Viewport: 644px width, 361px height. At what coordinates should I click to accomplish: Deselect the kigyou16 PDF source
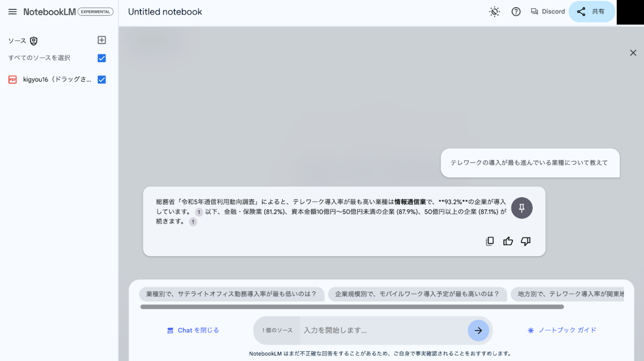101,79
